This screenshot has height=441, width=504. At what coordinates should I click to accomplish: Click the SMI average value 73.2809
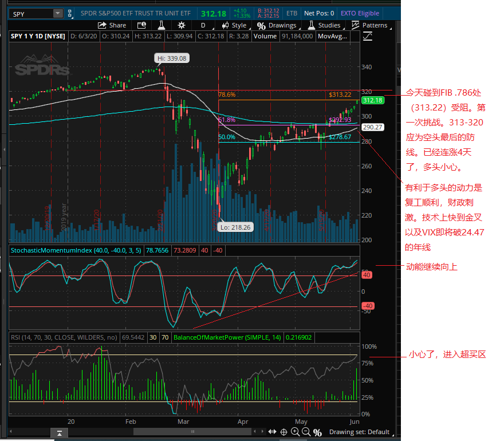[185, 250]
